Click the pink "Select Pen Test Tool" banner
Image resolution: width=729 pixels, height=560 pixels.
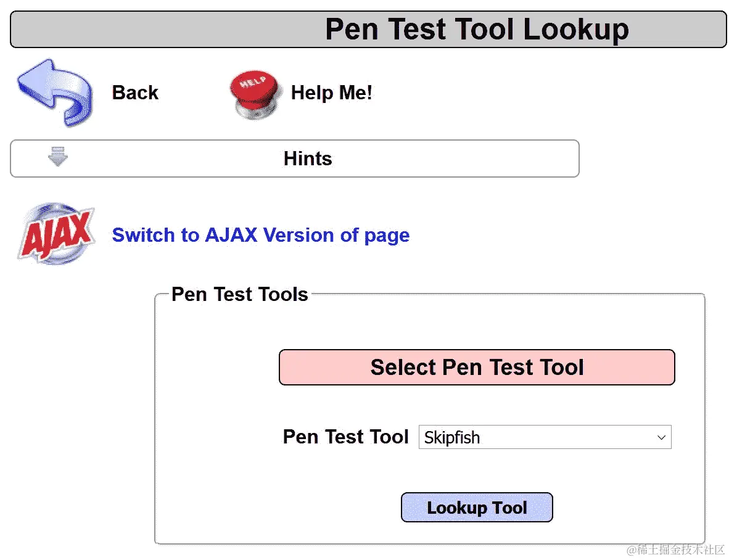tap(477, 367)
